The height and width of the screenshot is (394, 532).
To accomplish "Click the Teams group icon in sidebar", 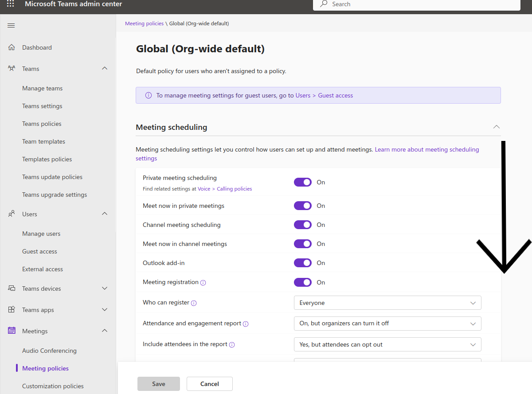I will [12, 69].
